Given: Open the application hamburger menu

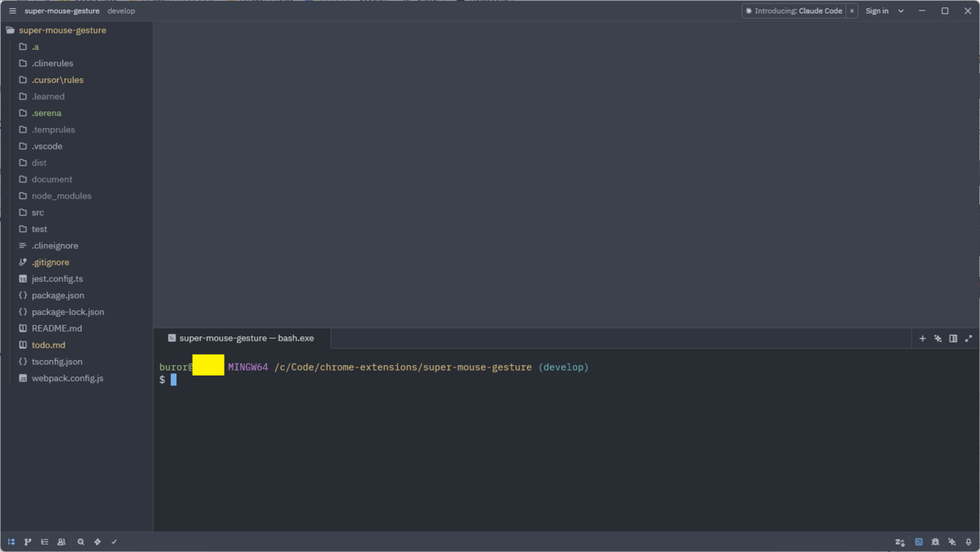Looking at the screenshot, I should pyautogui.click(x=12, y=11).
